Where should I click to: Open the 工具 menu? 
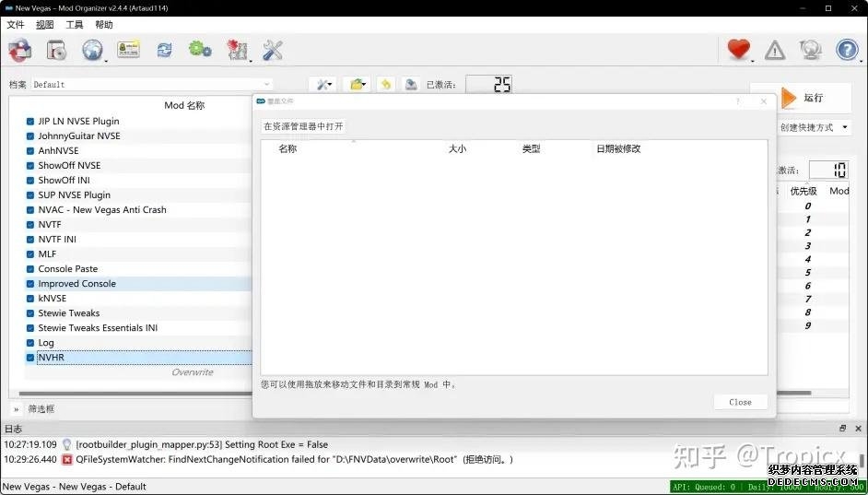[x=75, y=25]
